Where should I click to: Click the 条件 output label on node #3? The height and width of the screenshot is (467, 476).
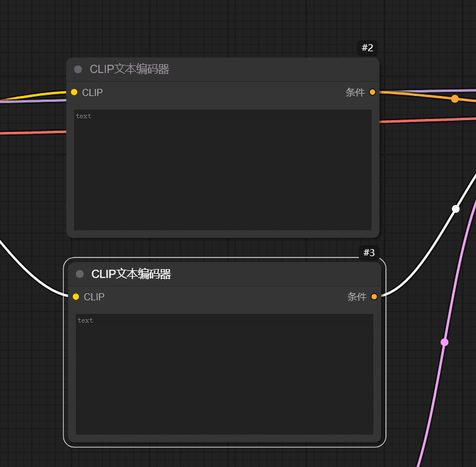coord(357,297)
